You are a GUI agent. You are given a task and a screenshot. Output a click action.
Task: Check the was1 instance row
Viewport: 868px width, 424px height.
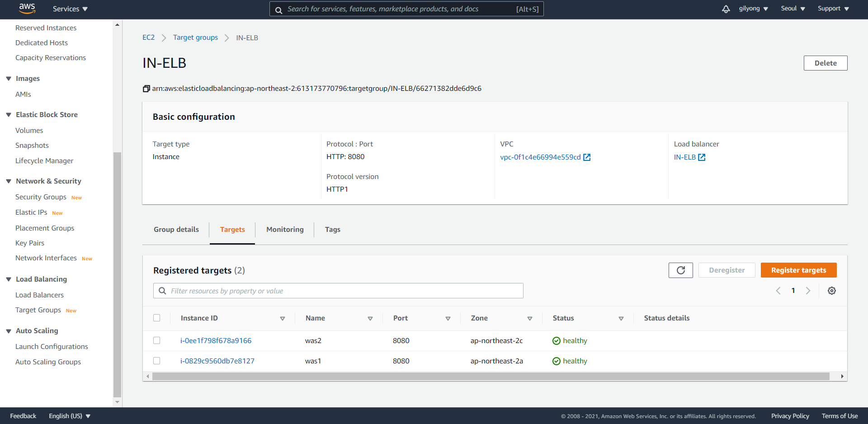click(157, 361)
